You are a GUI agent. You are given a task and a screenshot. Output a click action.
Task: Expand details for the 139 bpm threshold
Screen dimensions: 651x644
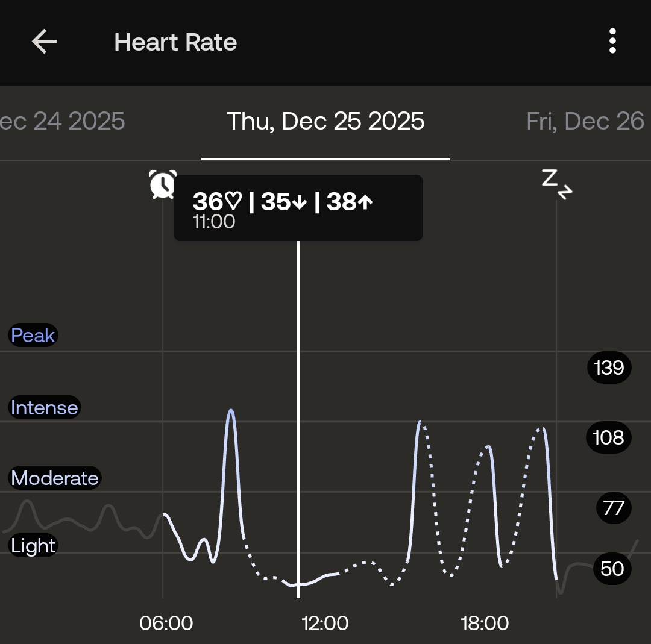pyautogui.click(x=609, y=367)
